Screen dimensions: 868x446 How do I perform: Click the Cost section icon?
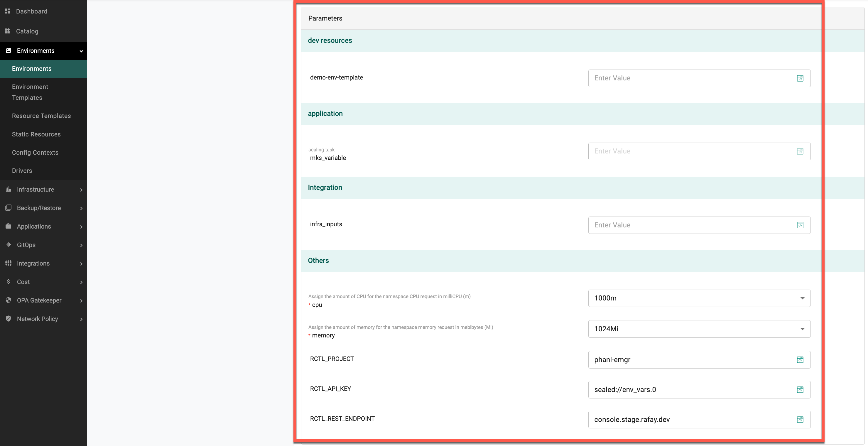coord(9,282)
